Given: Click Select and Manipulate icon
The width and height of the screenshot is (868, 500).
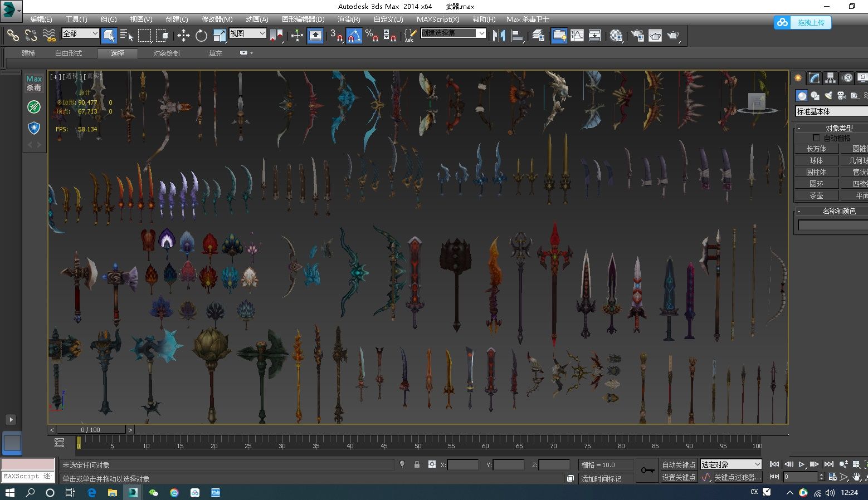Looking at the screenshot, I should (x=297, y=36).
